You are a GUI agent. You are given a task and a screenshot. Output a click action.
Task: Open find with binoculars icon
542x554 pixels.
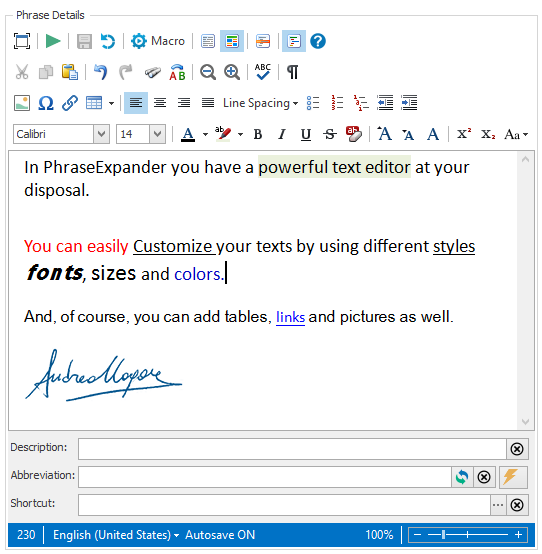pyautogui.click(x=153, y=72)
